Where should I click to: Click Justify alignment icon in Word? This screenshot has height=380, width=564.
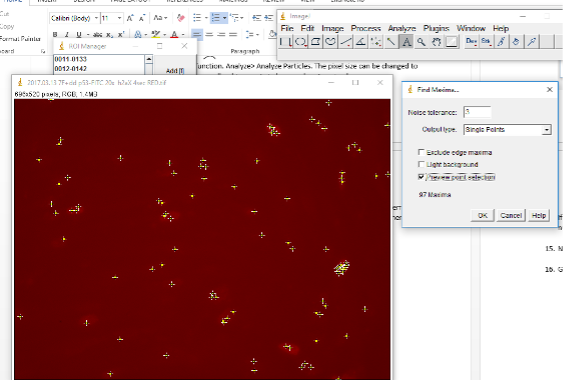233,35
